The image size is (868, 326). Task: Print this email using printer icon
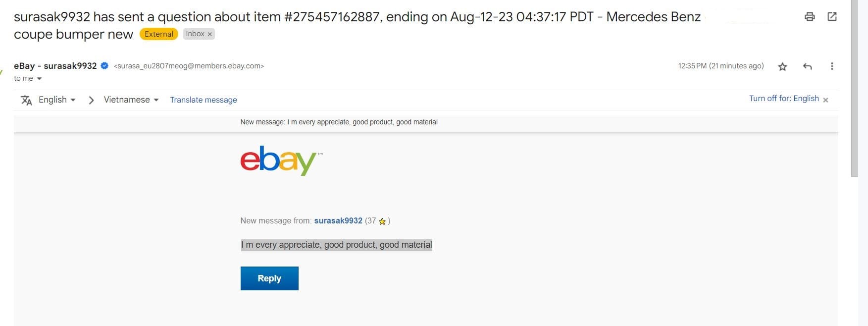click(810, 17)
